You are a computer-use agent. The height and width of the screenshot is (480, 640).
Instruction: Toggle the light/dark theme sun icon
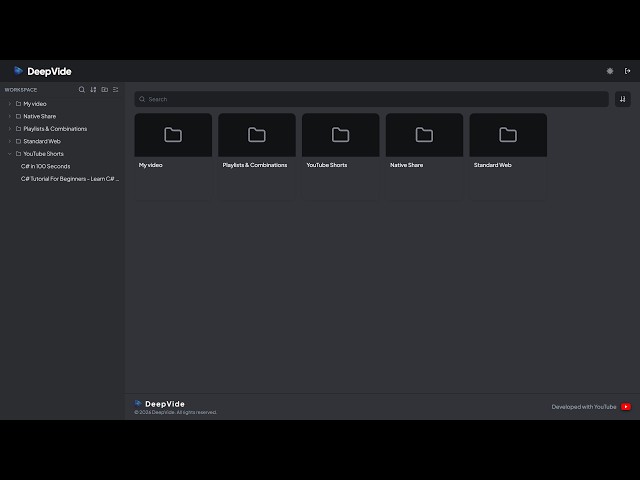click(610, 71)
